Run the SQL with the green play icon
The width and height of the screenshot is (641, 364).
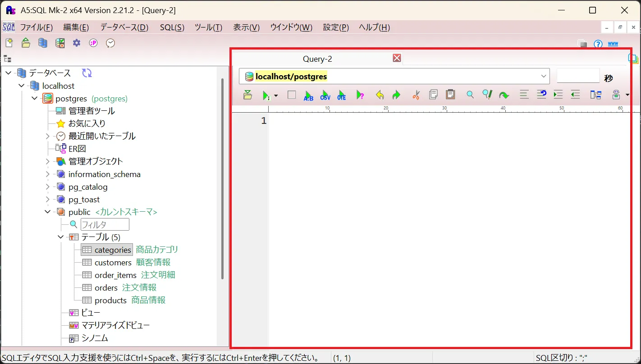[266, 95]
